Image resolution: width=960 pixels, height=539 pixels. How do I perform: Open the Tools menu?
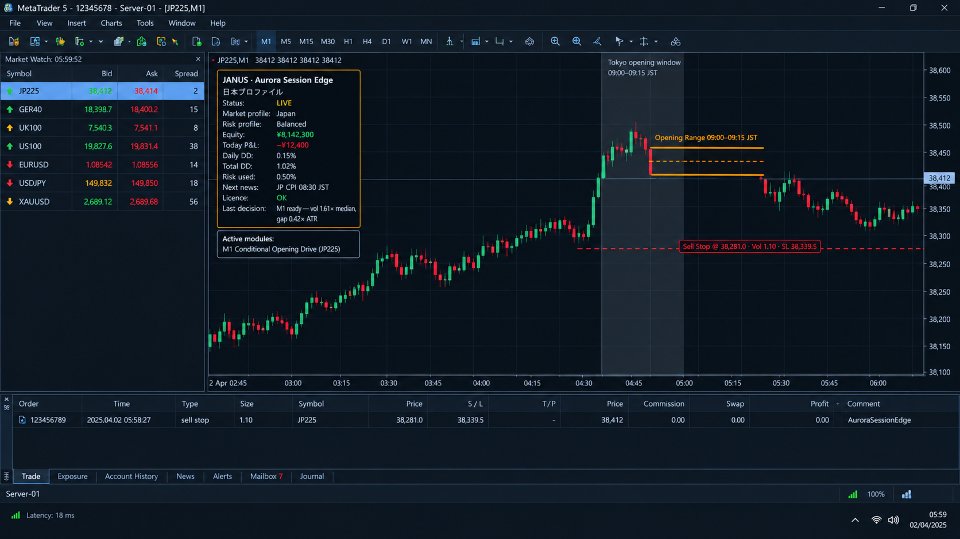coord(145,23)
